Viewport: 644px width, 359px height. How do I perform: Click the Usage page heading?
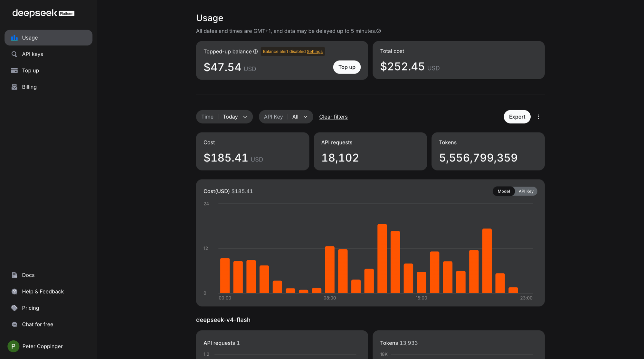[x=210, y=18]
